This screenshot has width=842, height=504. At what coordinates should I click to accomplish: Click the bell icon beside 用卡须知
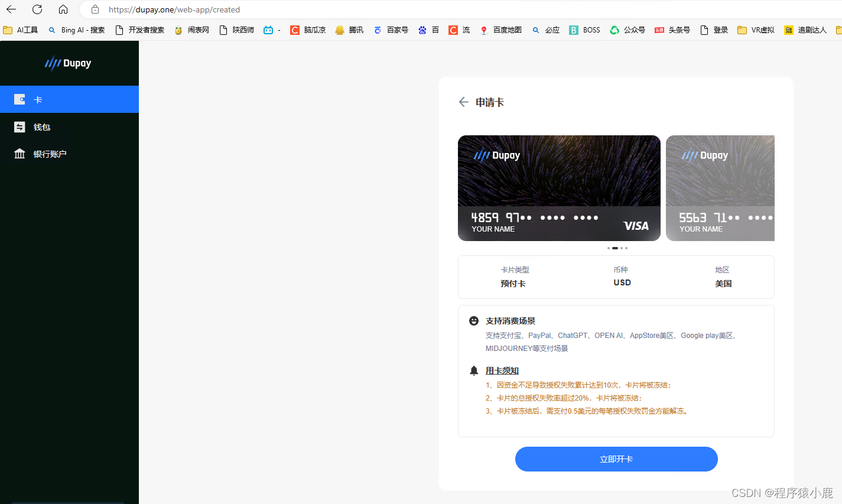(x=474, y=370)
